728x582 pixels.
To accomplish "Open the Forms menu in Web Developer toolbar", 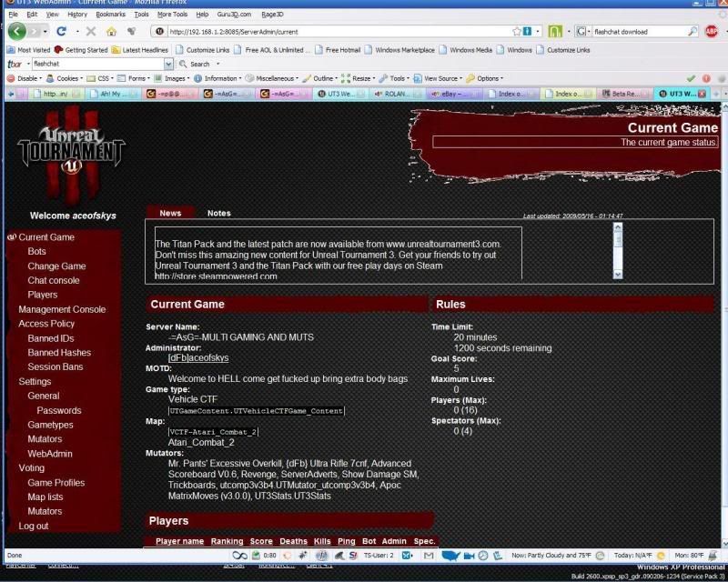I will 134,78.
